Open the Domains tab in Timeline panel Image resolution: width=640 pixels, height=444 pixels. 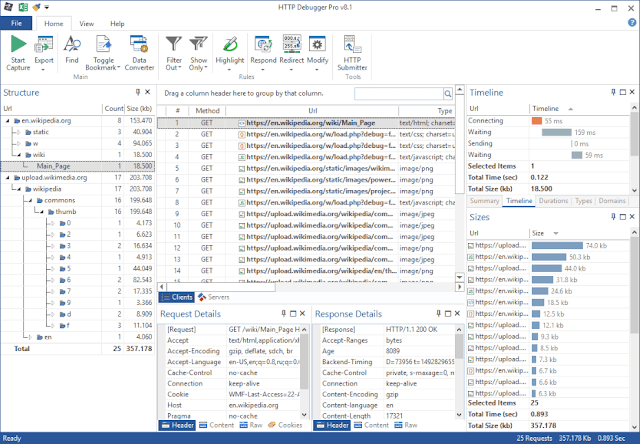612,201
